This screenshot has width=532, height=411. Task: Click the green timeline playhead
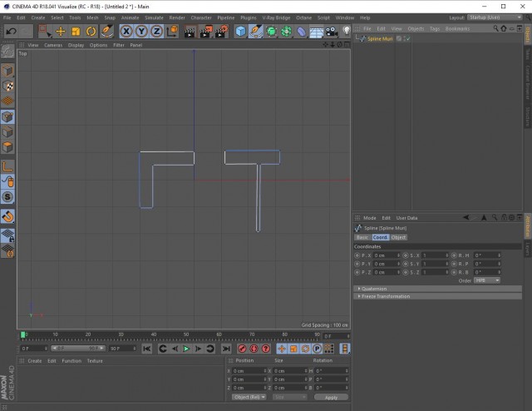(22, 335)
